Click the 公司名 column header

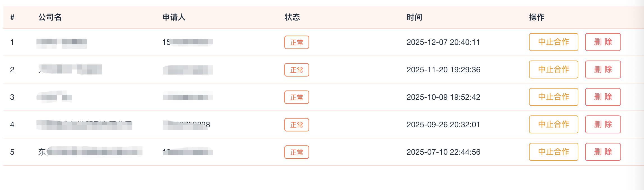50,17
